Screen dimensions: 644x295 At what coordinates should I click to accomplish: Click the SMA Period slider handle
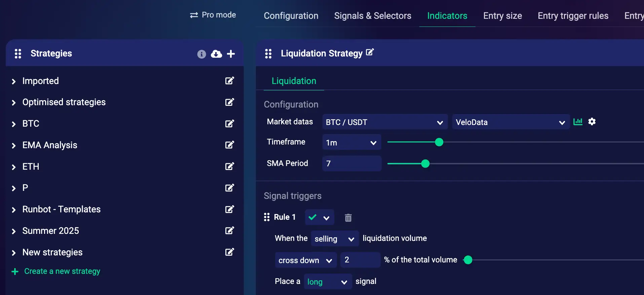click(x=425, y=164)
